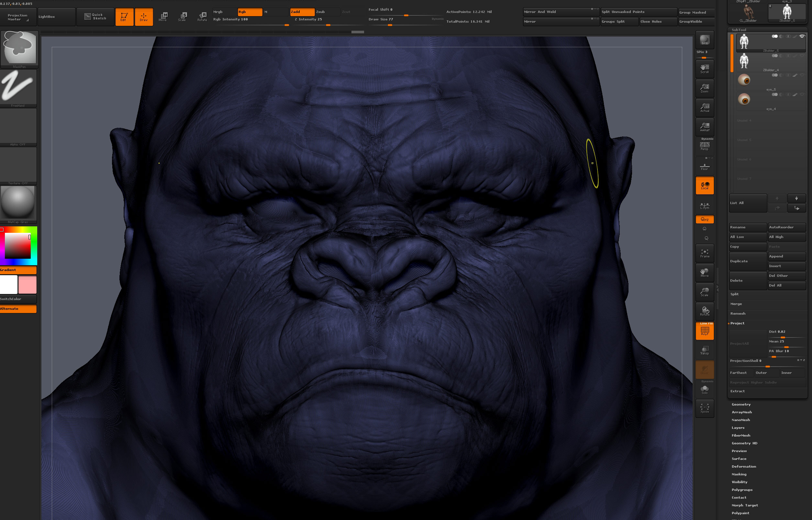Toggle Local symmetry pivot button
Viewport: 812px width, 520px height.
point(705,185)
